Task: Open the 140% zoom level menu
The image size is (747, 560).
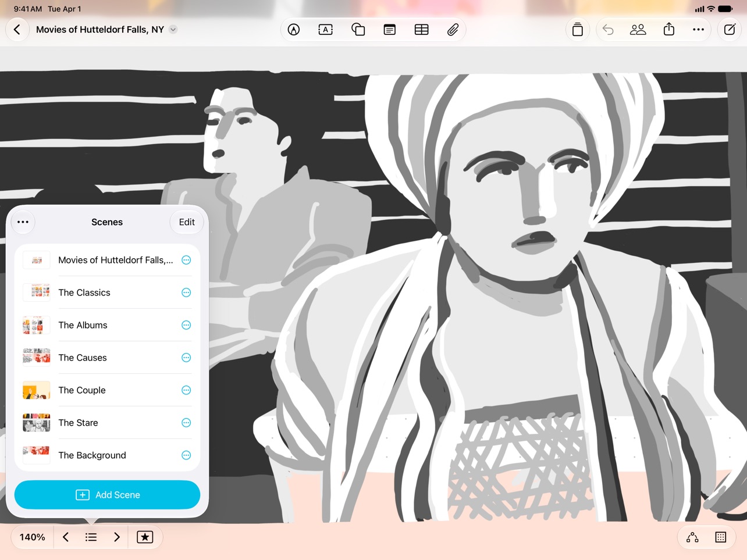Action: 33,537
